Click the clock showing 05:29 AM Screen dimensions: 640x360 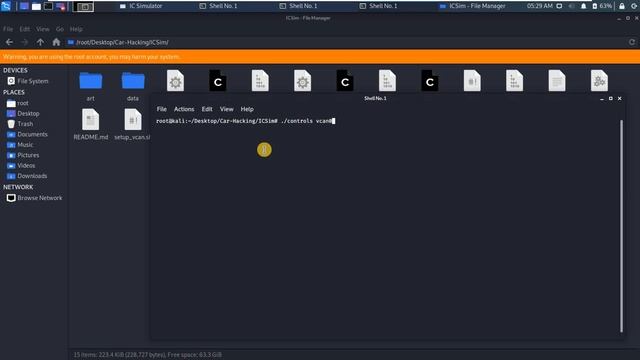[x=540, y=6]
